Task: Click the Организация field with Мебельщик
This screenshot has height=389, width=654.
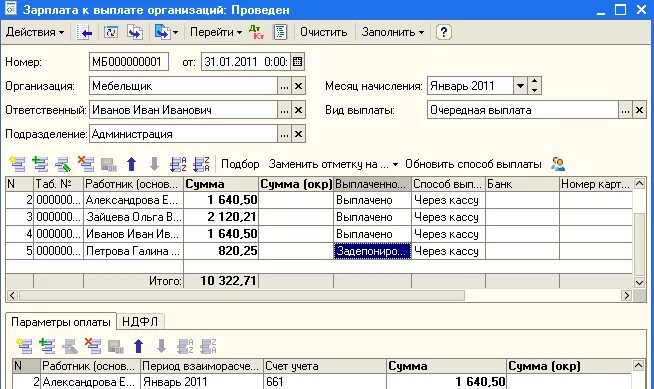Action: (184, 86)
